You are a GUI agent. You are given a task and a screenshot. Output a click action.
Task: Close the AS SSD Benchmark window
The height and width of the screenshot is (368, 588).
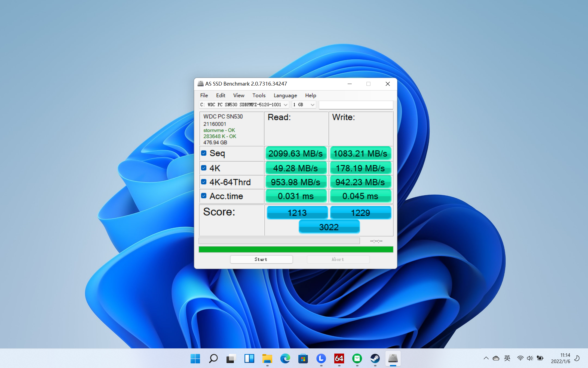click(388, 84)
